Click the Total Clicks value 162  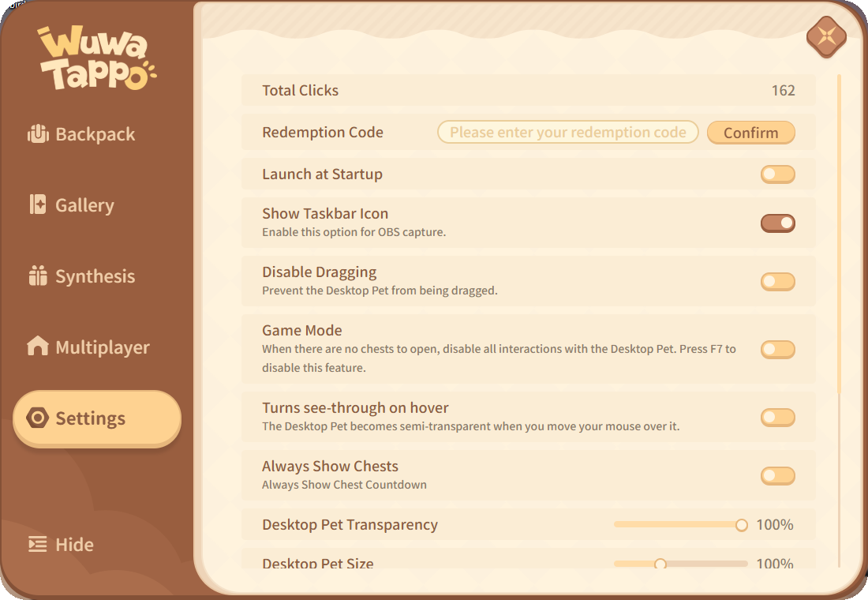[783, 90]
